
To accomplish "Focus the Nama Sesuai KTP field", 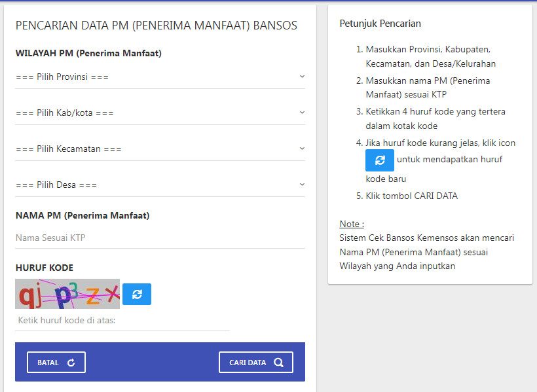I will pos(160,238).
